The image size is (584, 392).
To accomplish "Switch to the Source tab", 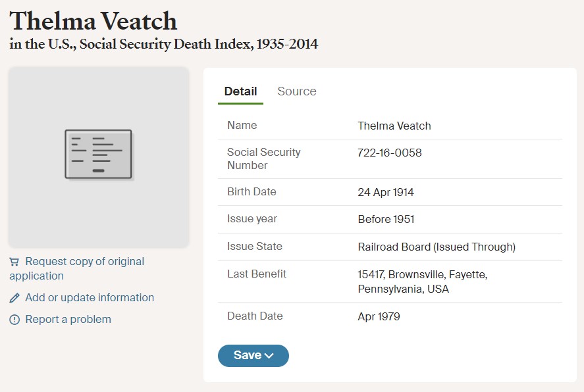I will click(x=297, y=91).
